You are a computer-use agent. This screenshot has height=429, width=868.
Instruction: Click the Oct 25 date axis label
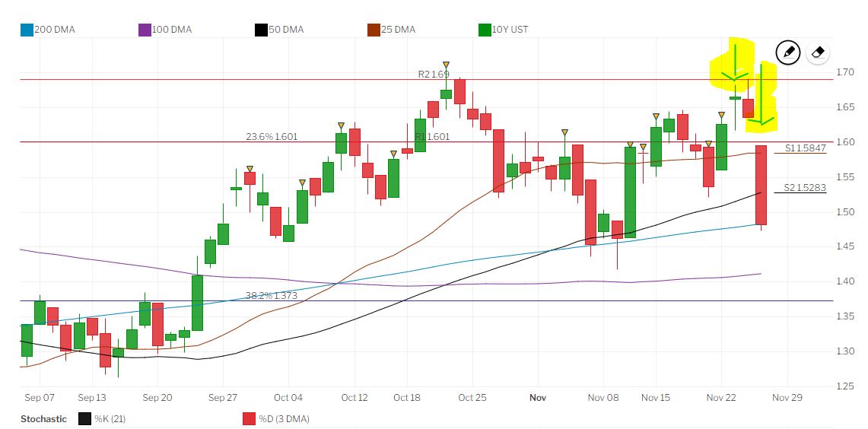click(472, 398)
